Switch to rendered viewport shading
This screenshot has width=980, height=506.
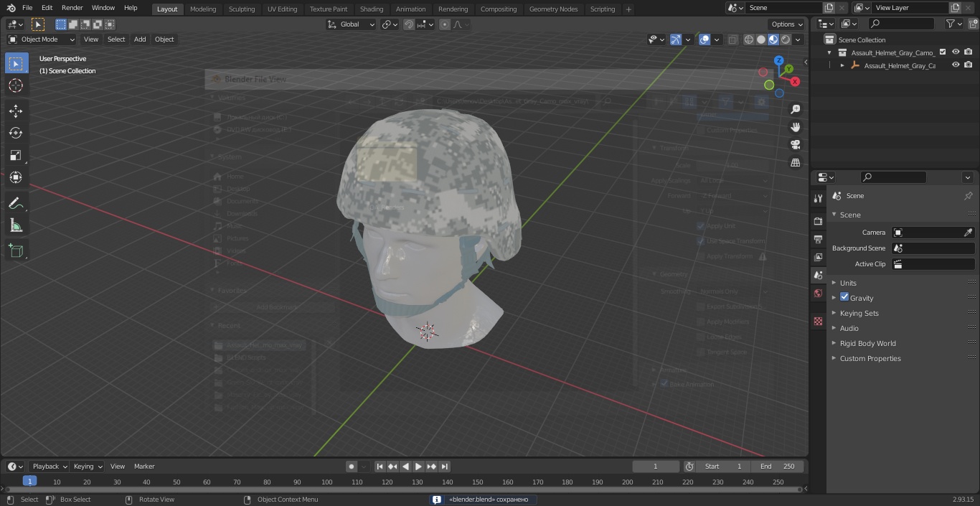pos(786,39)
